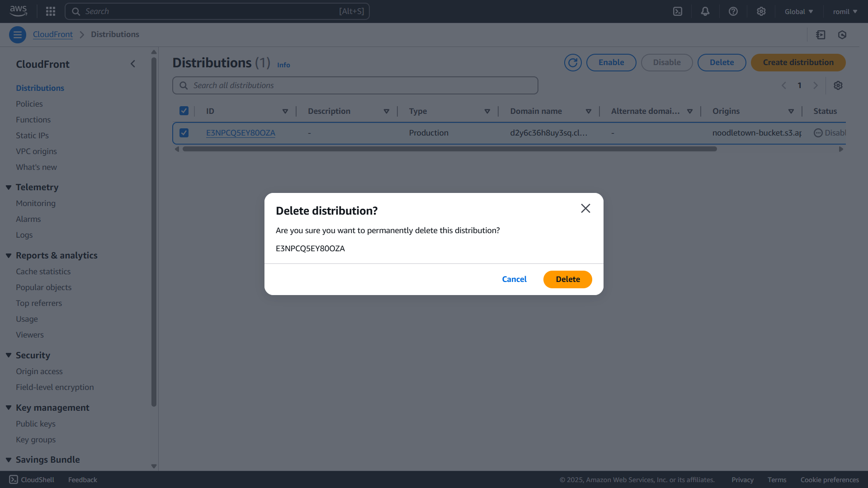This screenshot has height=488, width=868.
Task: Open Cookie preferences in the footer
Action: (830, 480)
